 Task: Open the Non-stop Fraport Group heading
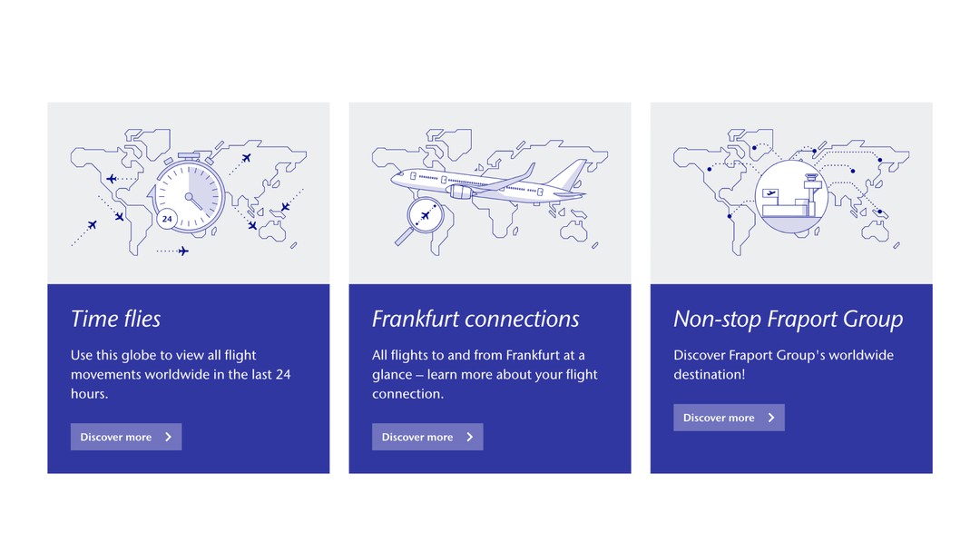click(x=788, y=319)
